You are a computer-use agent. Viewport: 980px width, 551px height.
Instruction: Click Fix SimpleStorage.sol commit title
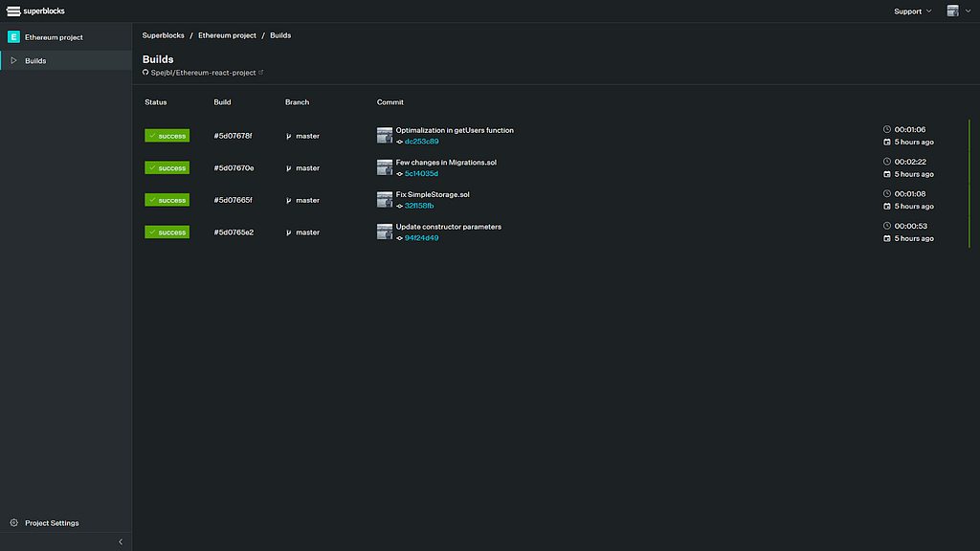coord(433,194)
